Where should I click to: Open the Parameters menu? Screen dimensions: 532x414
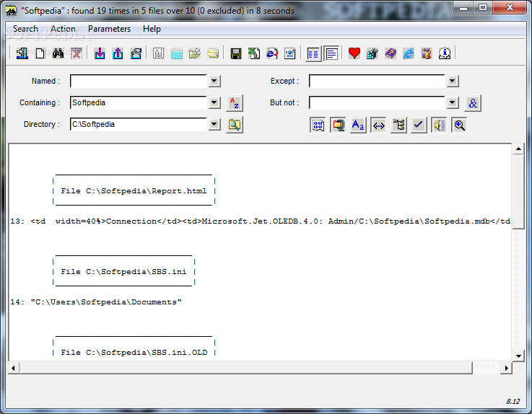click(x=109, y=29)
